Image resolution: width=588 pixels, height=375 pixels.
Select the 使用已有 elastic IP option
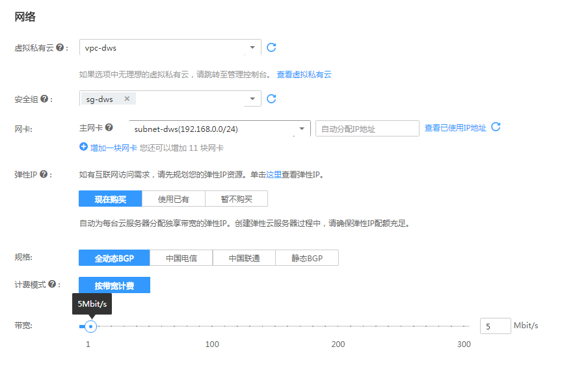coord(174,198)
